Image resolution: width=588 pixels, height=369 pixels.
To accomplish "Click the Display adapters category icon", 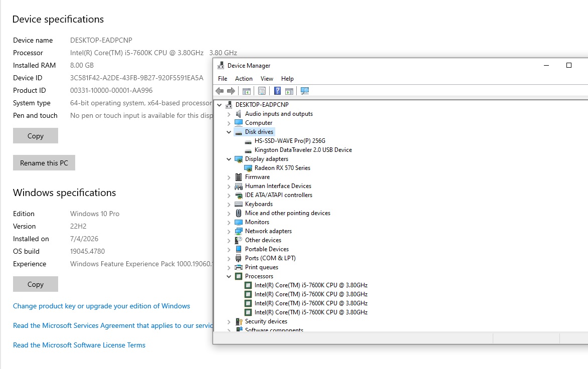I will pyautogui.click(x=239, y=159).
